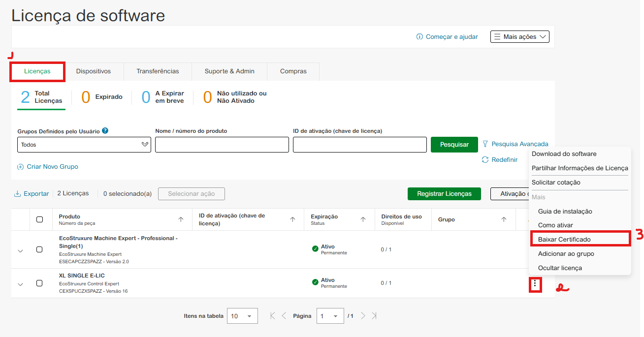The image size is (644, 337).
Task: Open the Página number dropdown
Action: (330, 316)
